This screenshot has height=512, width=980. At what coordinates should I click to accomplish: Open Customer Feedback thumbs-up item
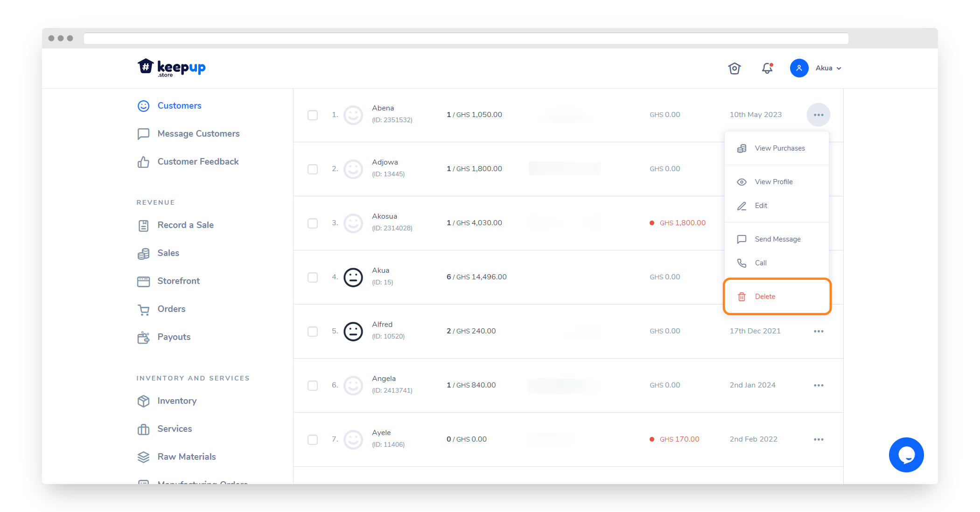coord(197,161)
